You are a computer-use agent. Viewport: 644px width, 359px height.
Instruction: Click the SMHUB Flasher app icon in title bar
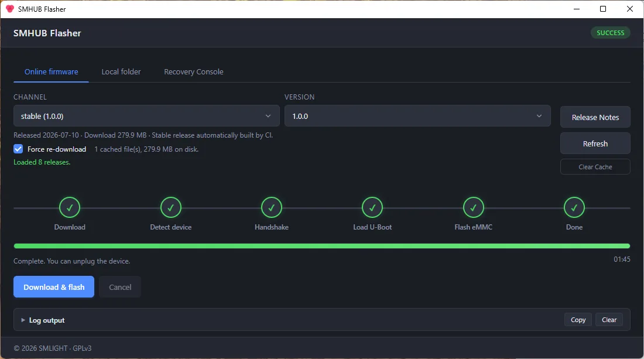[x=10, y=9]
